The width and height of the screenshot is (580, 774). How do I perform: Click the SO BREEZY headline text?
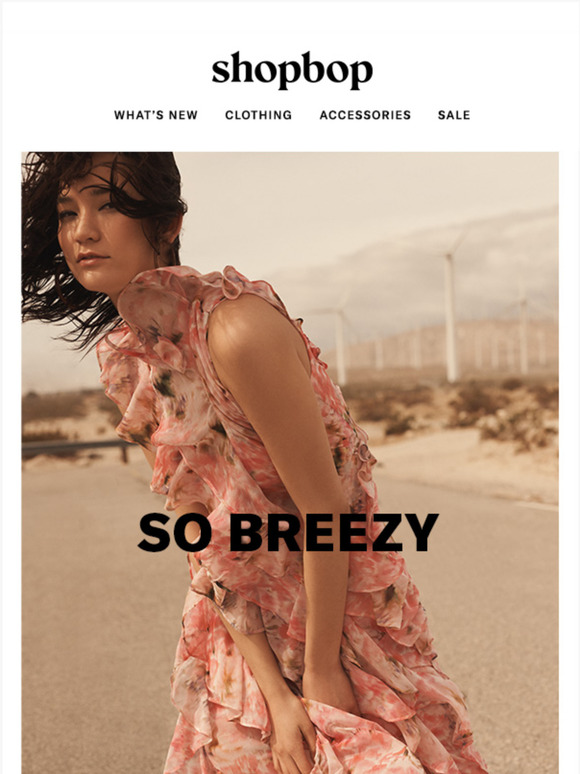(x=288, y=532)
